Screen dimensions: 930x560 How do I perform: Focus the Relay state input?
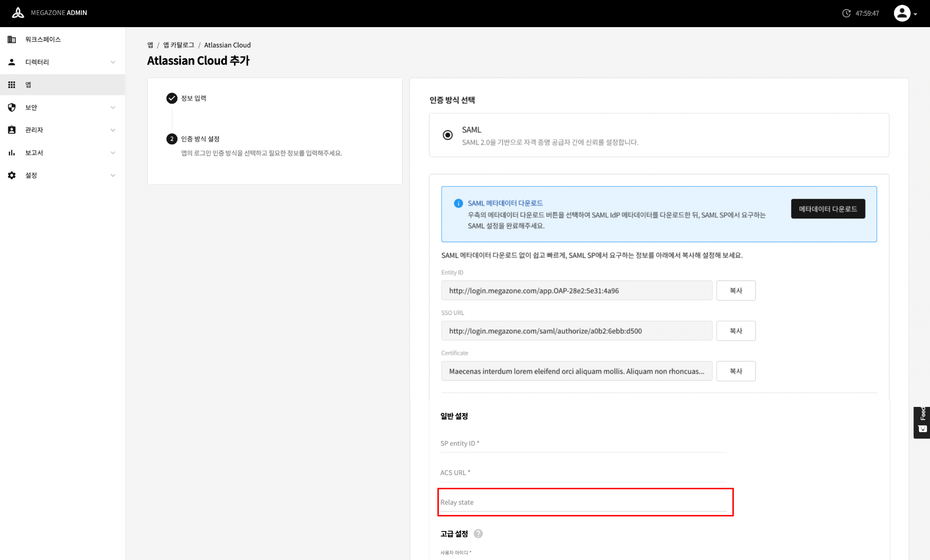[x=583, y=502]
